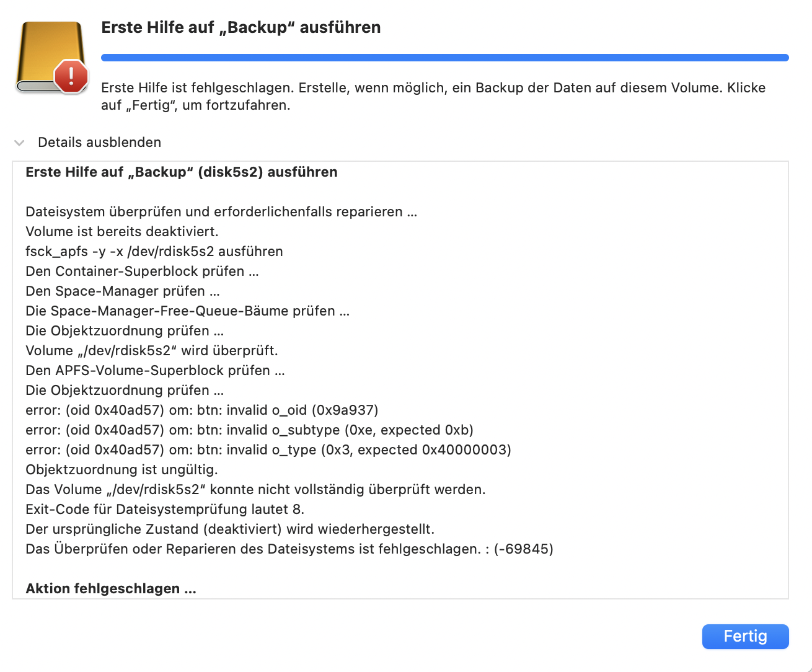Click the "invalid o_subtype" error line
Image resolution: width=812 pixels, height=672 pixels.
point(249,430)
